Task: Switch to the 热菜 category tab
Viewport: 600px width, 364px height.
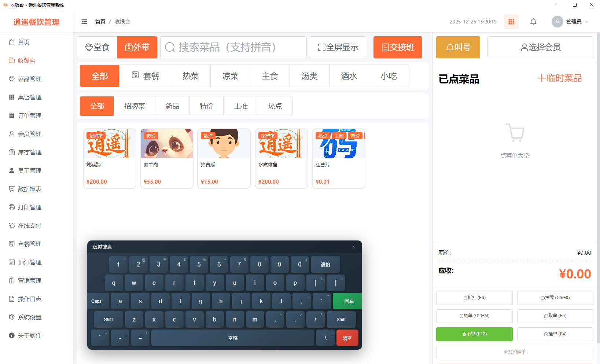Action: tap(190, 76)
